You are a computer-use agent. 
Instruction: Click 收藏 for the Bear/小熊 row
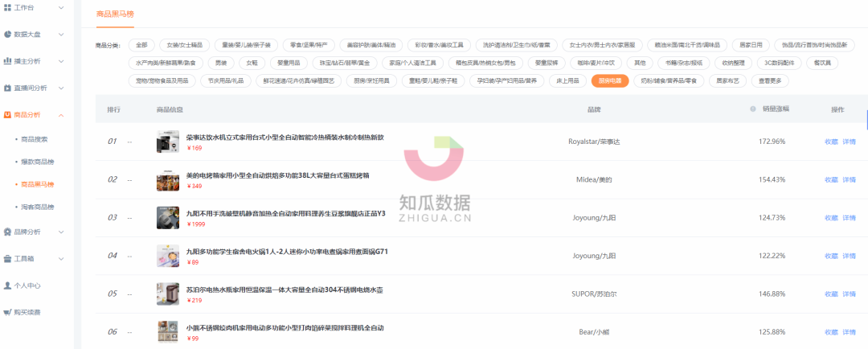click(831, 332)
